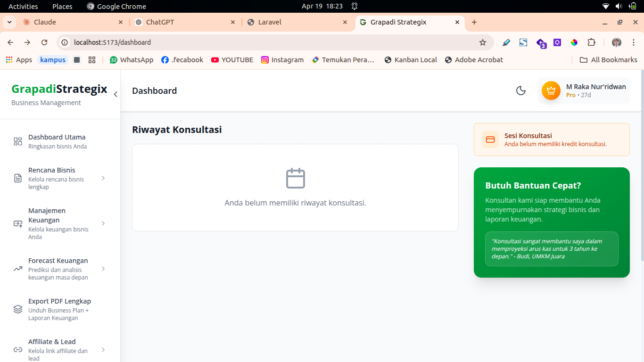Expand the Manajemen Keuangan submenu
The width and height of the screenshot is (644, 362).
pyautogui.click(x=103, y=223)
